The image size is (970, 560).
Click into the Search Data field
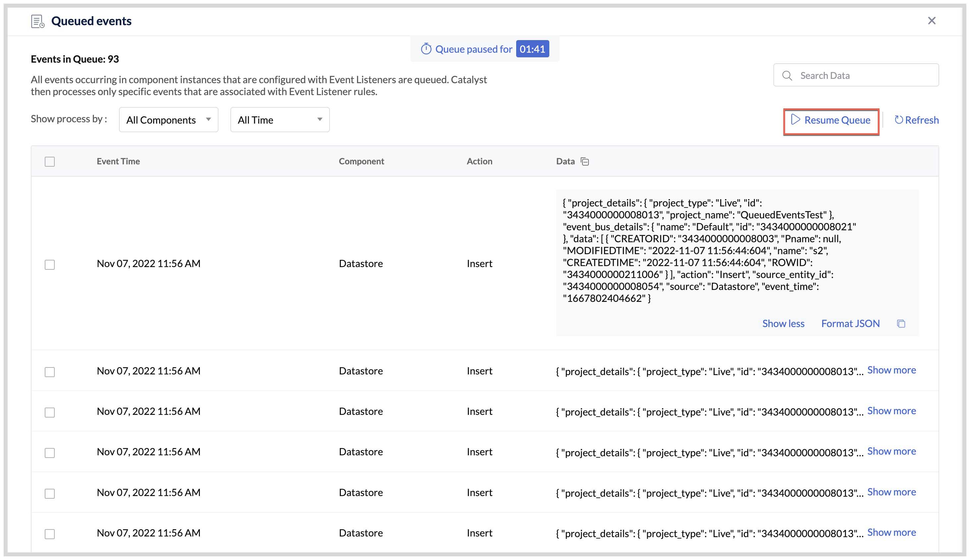point(846,76)
